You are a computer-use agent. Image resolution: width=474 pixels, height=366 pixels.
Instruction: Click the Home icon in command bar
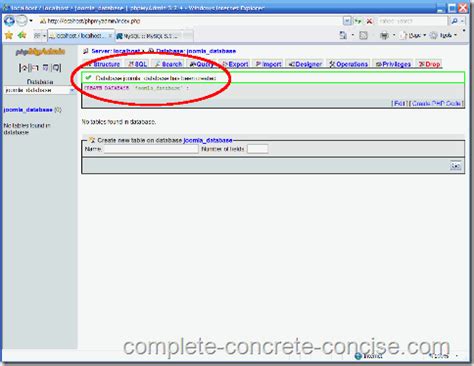pos(343,35)
